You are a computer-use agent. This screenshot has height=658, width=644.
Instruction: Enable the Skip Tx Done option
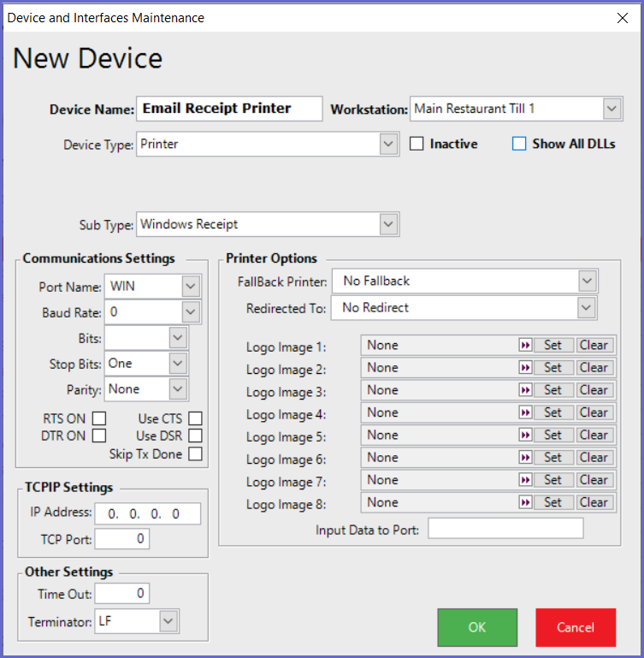[x=196, y=454]
